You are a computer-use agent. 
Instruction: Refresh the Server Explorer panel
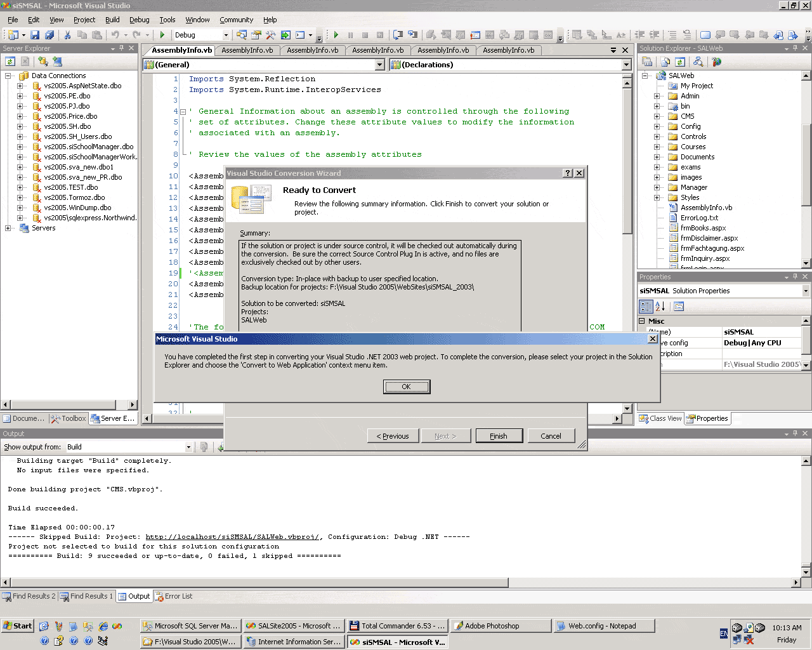(x=10, y=62)
